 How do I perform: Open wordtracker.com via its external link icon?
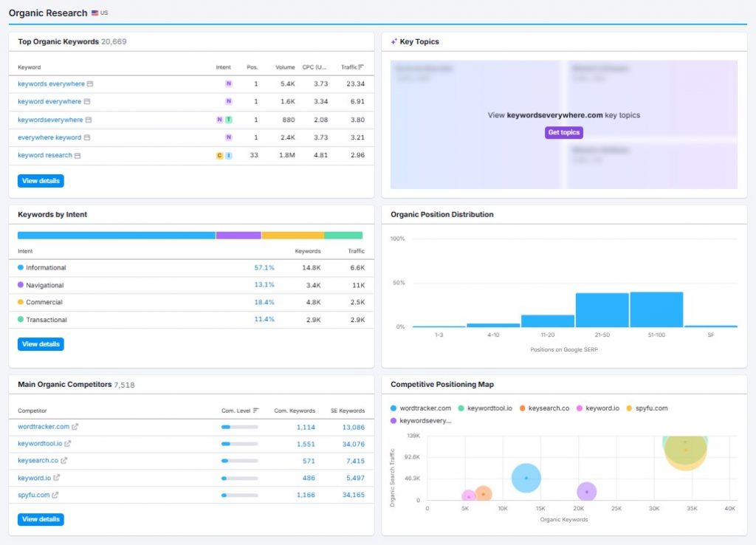click(x=74, y=426)
